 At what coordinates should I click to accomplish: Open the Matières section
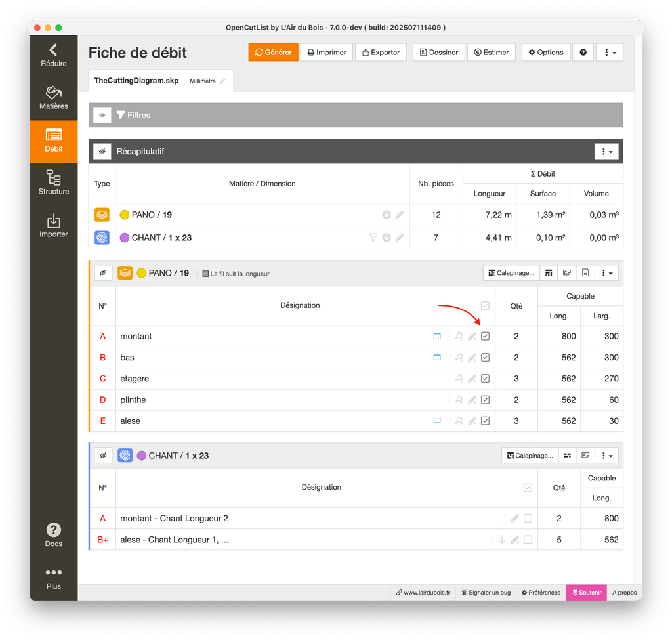click(54, 98)
